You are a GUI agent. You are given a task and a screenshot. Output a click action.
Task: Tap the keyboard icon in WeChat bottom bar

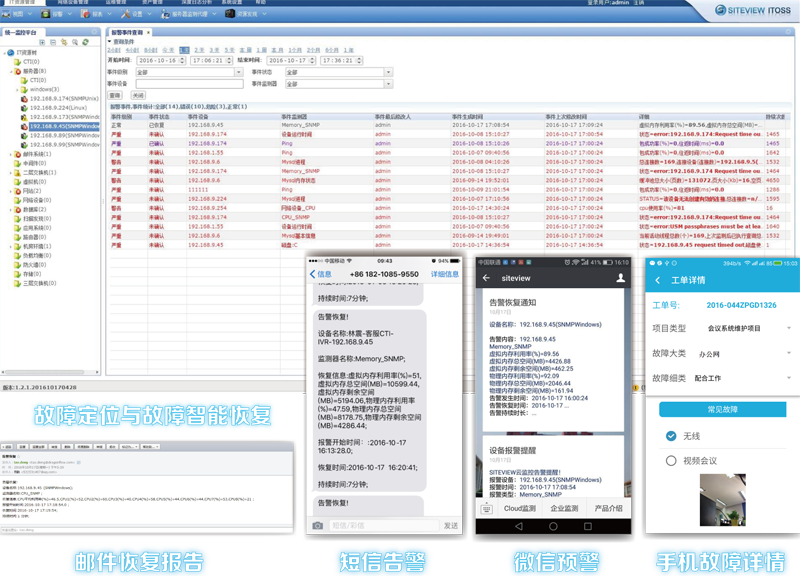486,508
